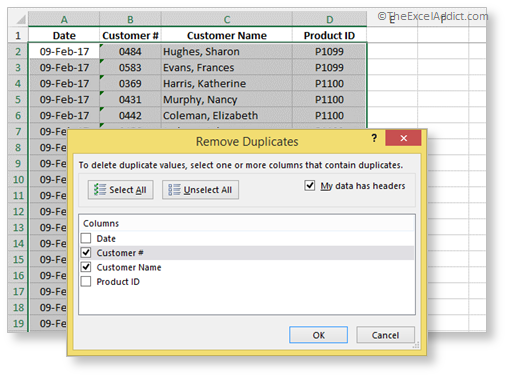This screenshot has height=377, width=507.
Task: Click customer number 0583 cell
Action: tap(130, 67)
